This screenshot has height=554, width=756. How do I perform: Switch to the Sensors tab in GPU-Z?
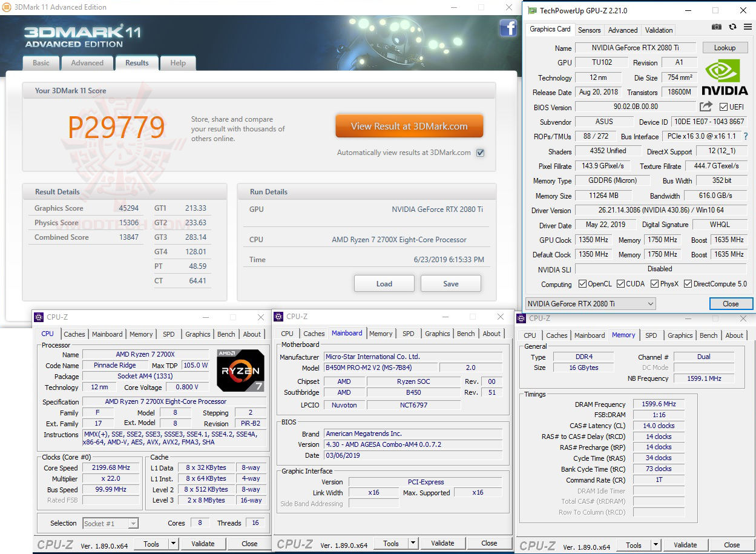point(589,30)
